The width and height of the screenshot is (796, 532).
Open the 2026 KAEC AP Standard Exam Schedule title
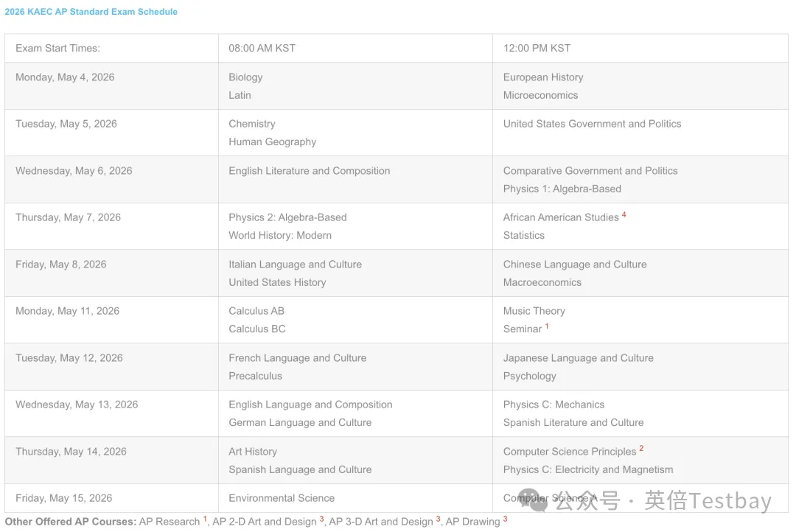(91, 12)
